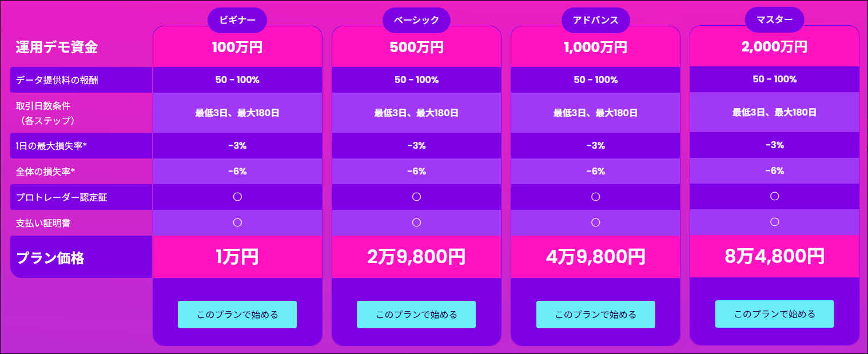
Task: Start the 8万4,800円 マスター plan
Action: click(x=774, y=314)
